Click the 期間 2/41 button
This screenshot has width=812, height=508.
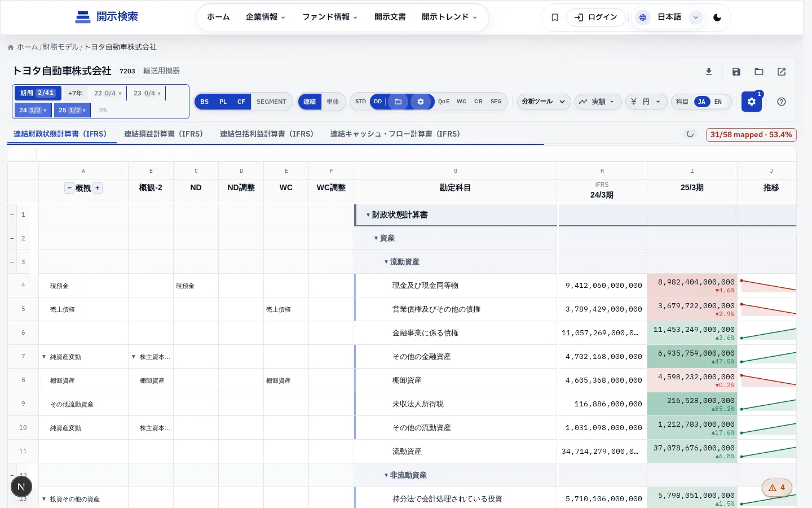click(x=37, y=93)
